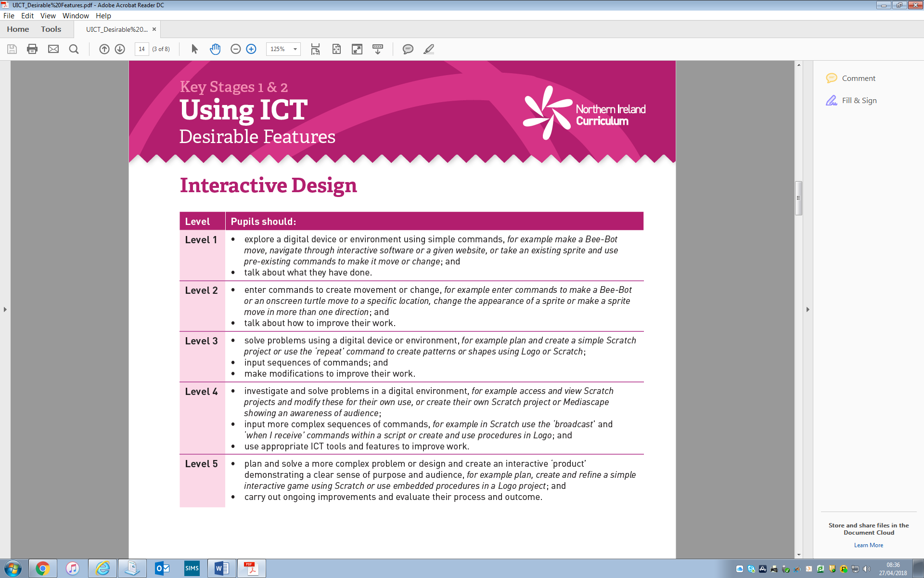Zoom in with the plus icon
The width and height of the screenshot is (924, 578).
[251, 49]
